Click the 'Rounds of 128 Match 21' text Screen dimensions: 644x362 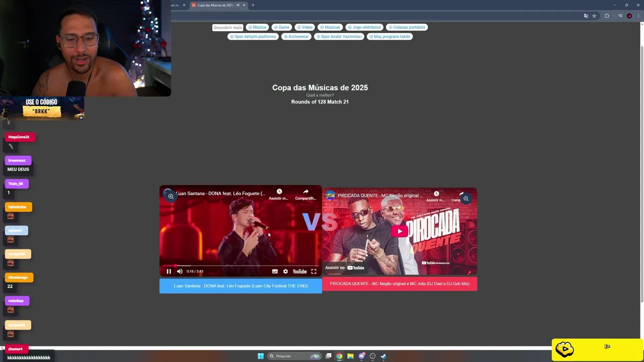pyautogui.click(x=320, y=102)
